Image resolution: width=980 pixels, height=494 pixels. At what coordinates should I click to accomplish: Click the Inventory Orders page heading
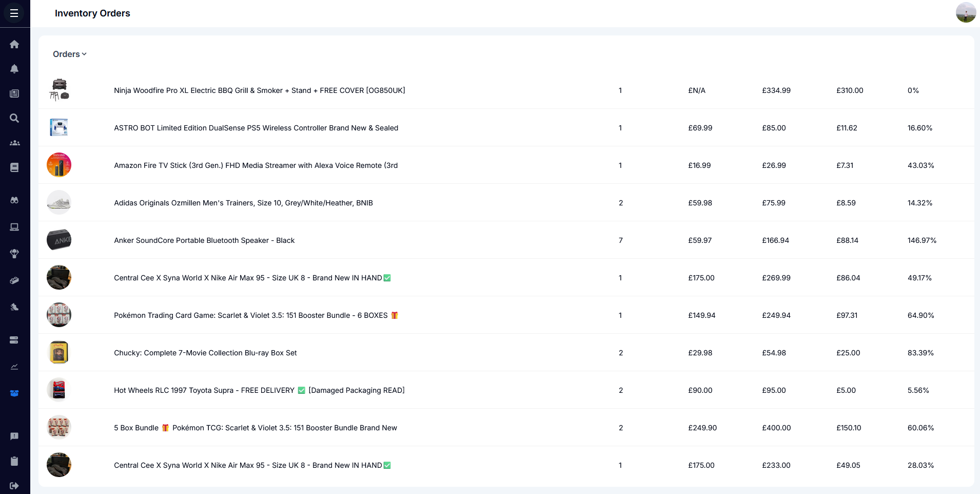[x=92, y=13]
